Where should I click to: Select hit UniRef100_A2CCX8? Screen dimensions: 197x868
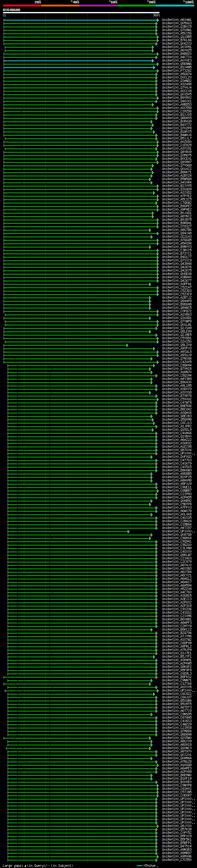(x=176, y=91)
